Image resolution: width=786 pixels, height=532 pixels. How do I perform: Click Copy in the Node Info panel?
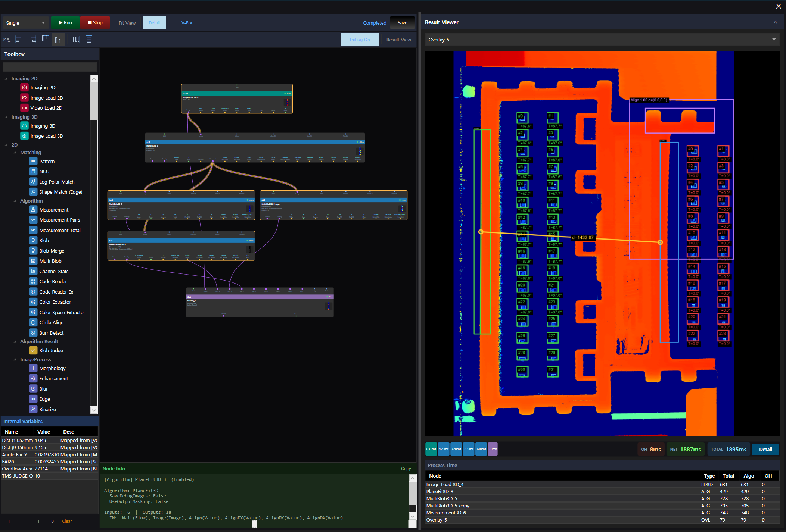coord(406,469)
